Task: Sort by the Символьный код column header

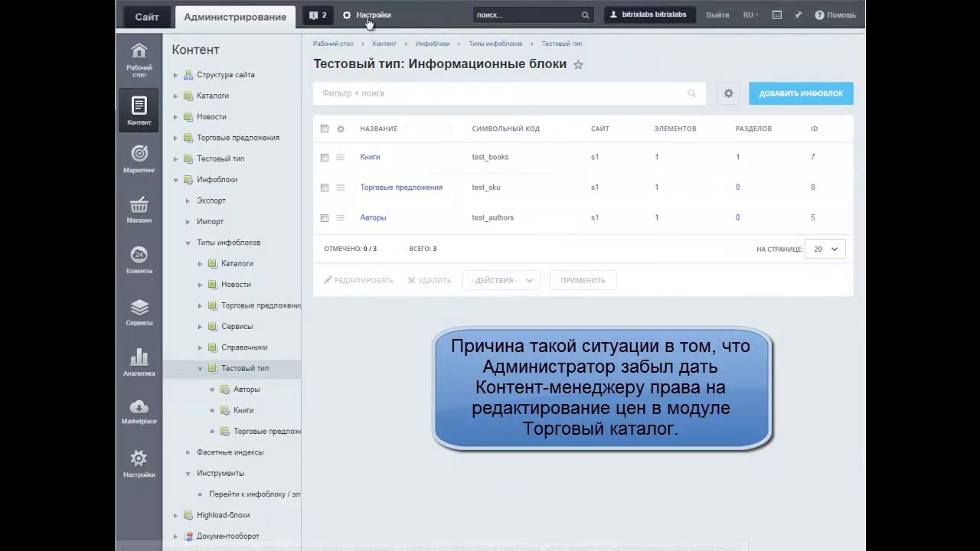Action: (505, 129)
